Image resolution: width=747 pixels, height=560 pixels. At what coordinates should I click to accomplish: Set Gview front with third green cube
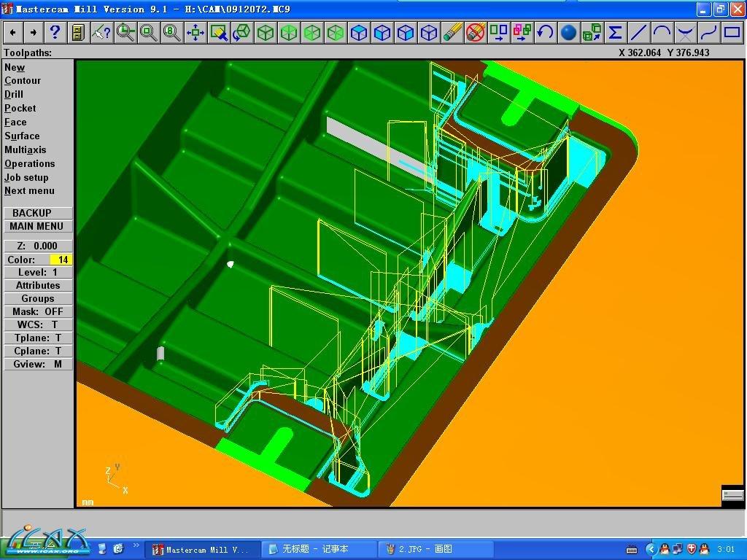click(311, 33)
